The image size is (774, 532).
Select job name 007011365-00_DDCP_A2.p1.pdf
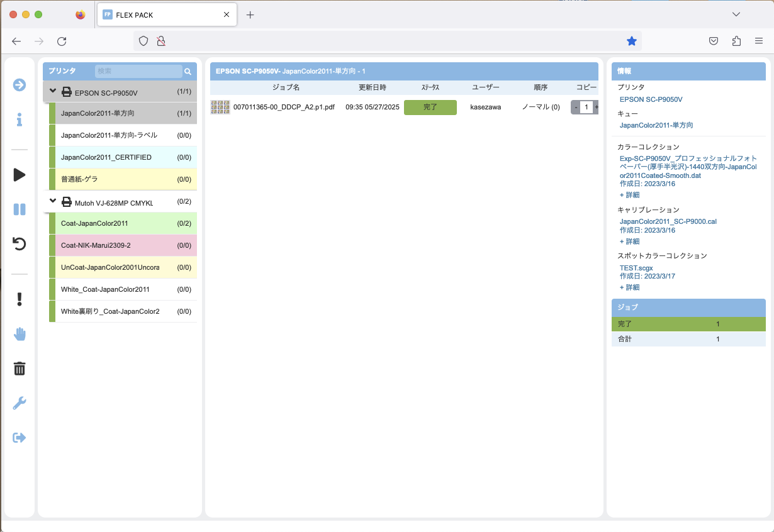[x=284, y=108]
